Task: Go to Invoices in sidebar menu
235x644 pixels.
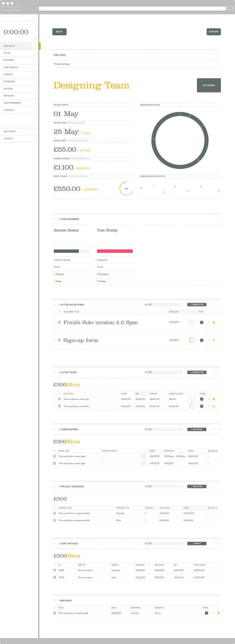Action: (9, 96)
